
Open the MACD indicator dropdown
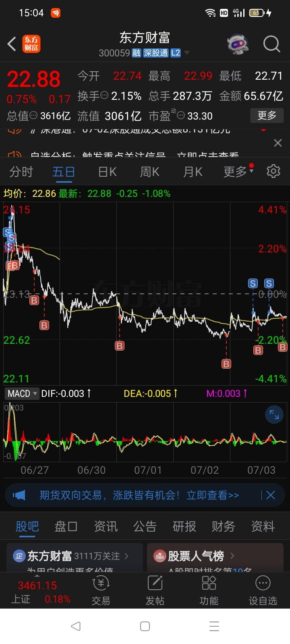pos(22,394)
